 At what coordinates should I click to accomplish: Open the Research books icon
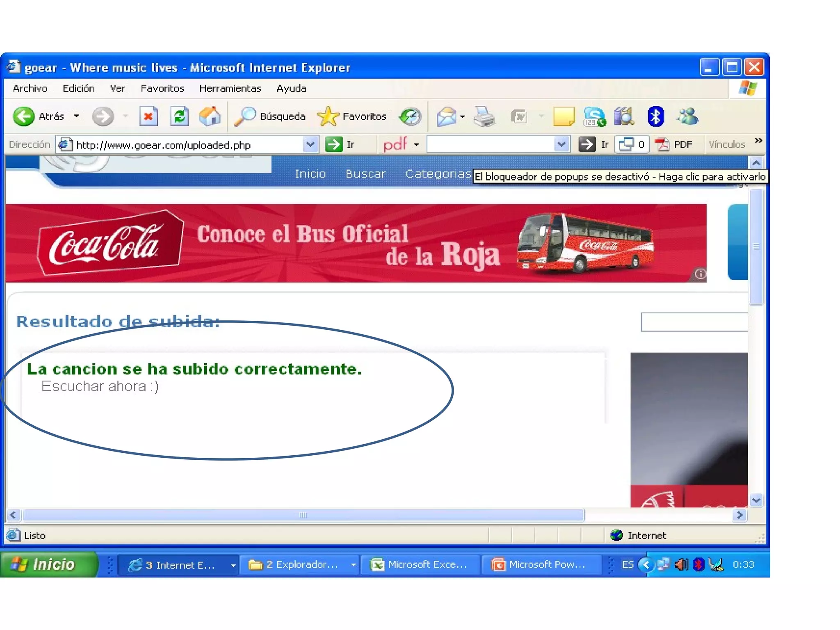[624, 116]
